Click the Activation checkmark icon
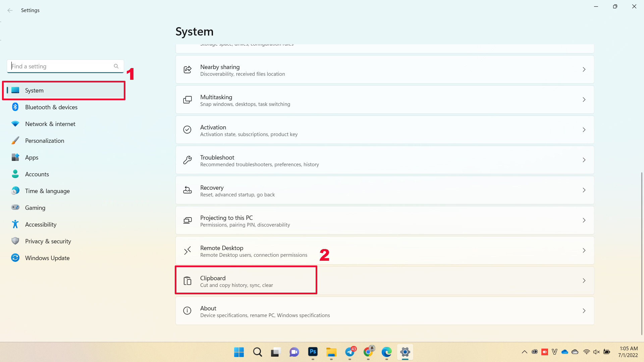644x362 pixels. (x=187, y=130)
